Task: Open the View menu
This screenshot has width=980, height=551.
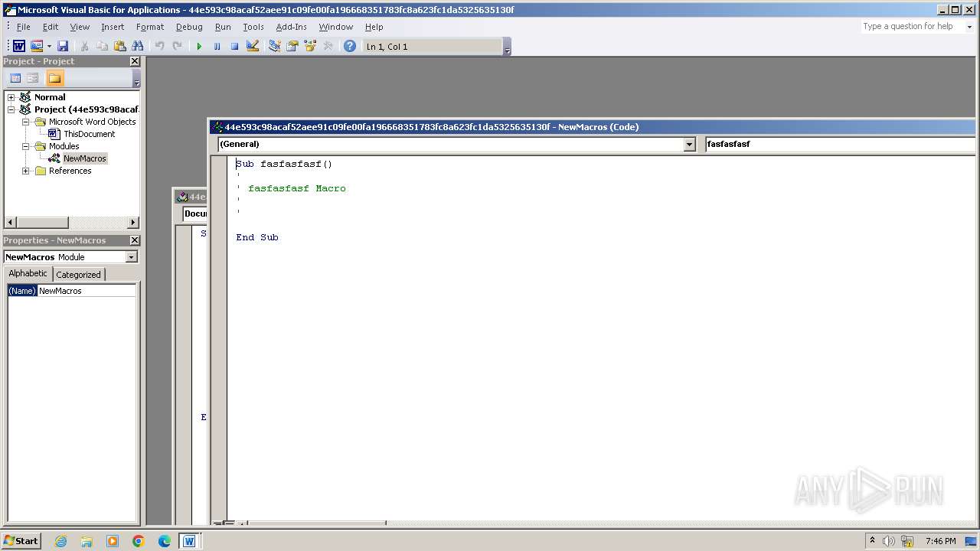Action: [x=80, y=27]
